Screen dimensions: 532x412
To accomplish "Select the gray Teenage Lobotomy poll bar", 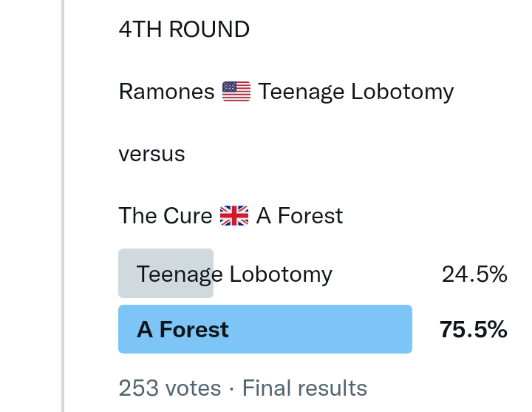I will [x=166, y=274].
